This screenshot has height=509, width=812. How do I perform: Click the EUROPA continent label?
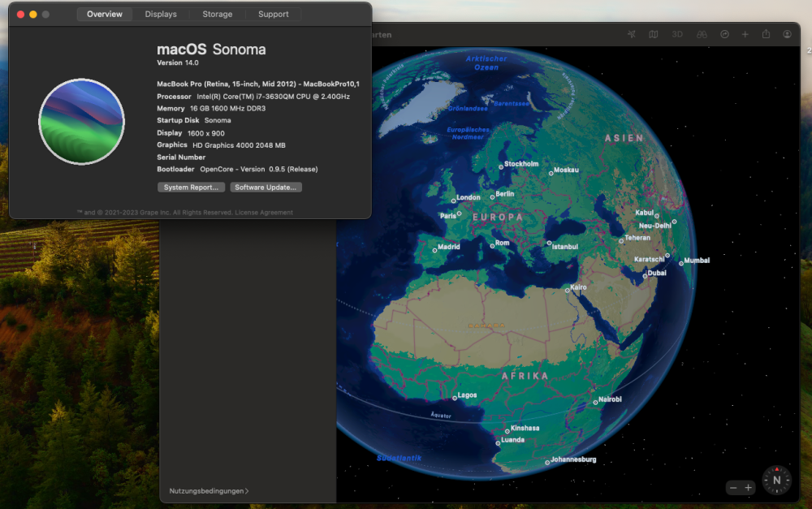coord(498,218)
